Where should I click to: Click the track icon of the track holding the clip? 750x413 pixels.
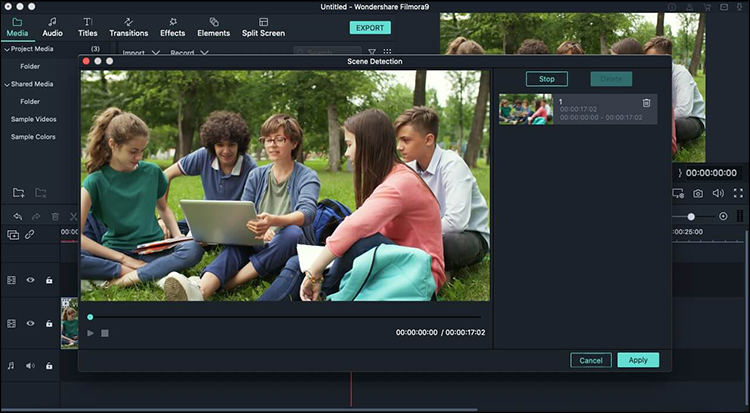pyautogui.click(x=11, y=324)
